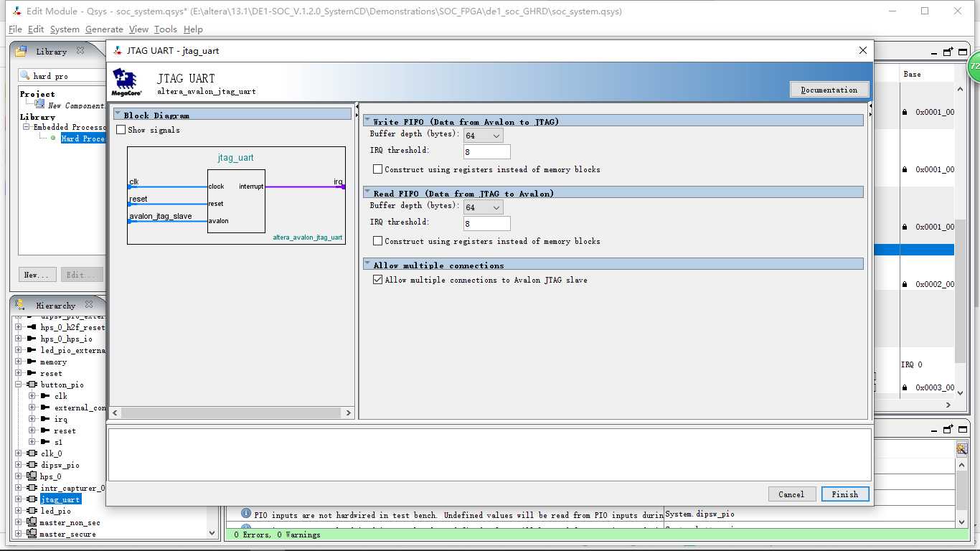Open the View menu
The height and width of the screenshot is (551, 980).
(138, 29)
